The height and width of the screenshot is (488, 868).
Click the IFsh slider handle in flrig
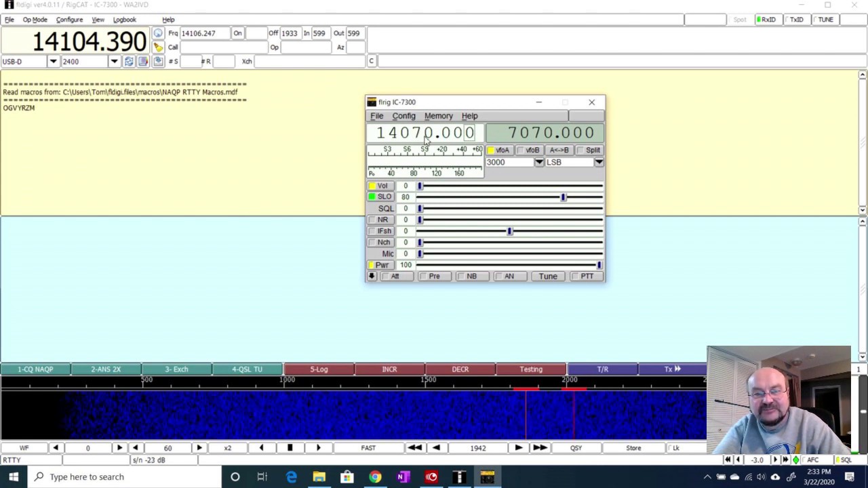coord(510,231)
